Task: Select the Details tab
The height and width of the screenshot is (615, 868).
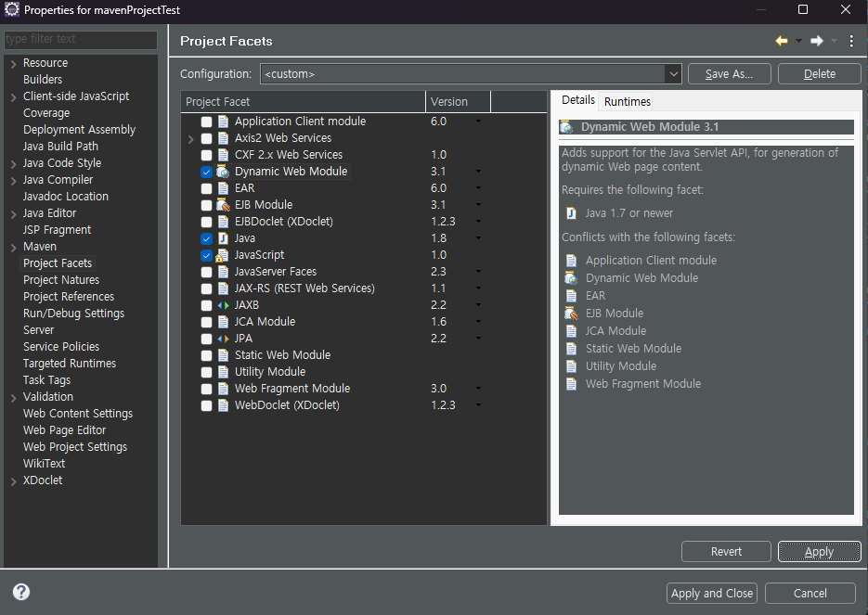Action: tap(578, 100)
